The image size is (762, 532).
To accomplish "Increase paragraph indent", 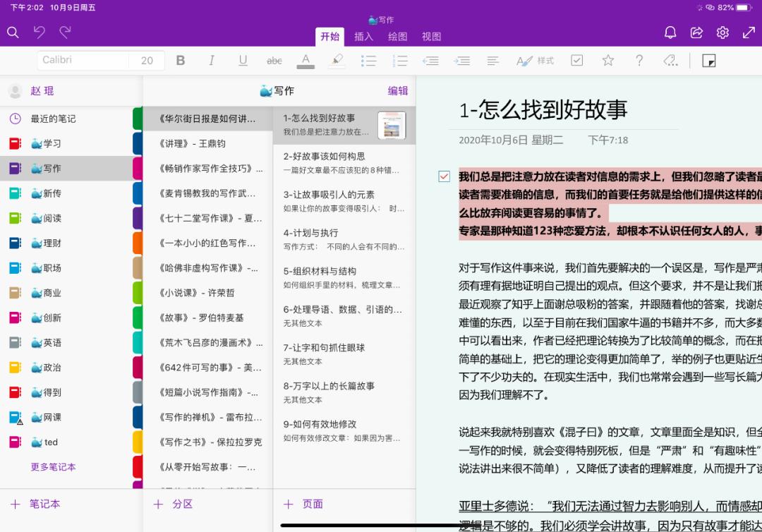I will coord(462,61).
